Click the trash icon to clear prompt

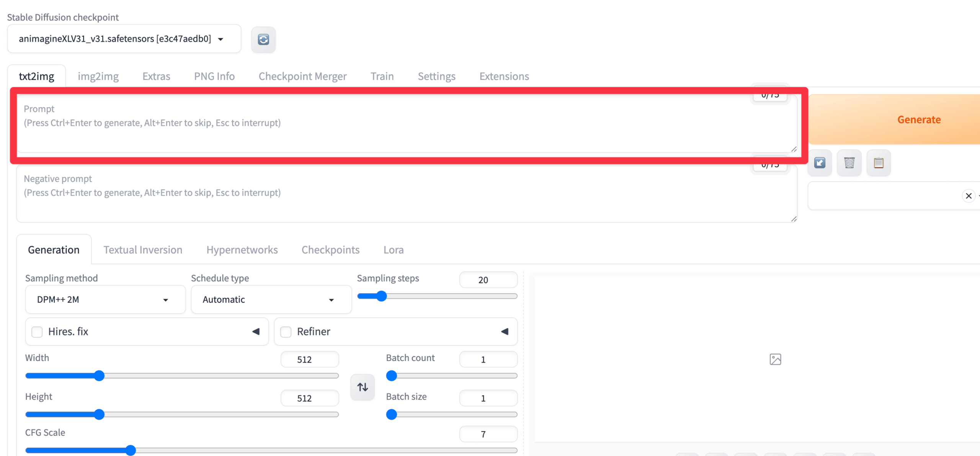tap(849, 163)
